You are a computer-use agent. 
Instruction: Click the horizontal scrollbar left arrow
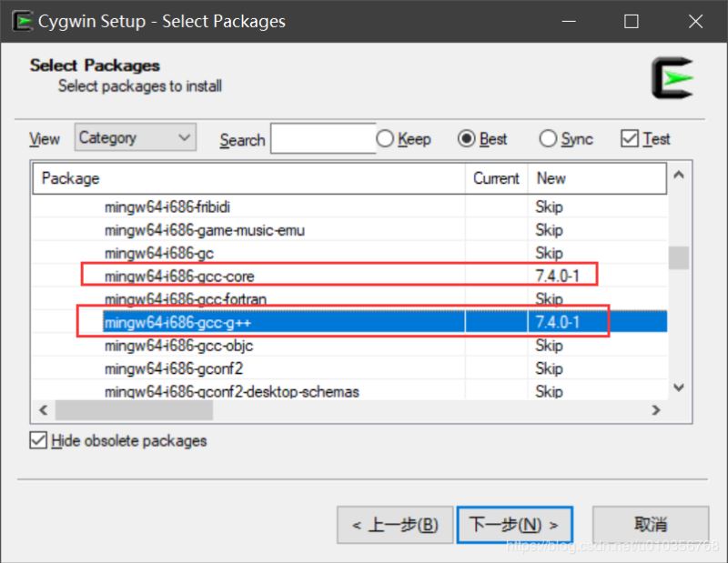pos(43,410)
